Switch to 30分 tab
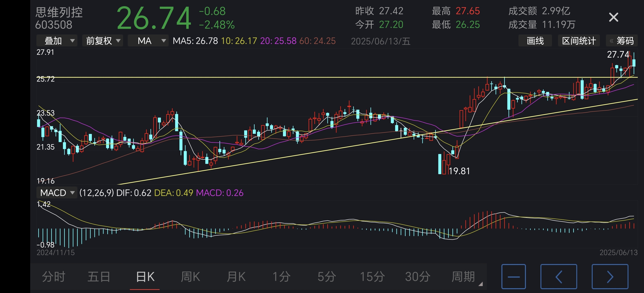 click(x=418, y=277)
